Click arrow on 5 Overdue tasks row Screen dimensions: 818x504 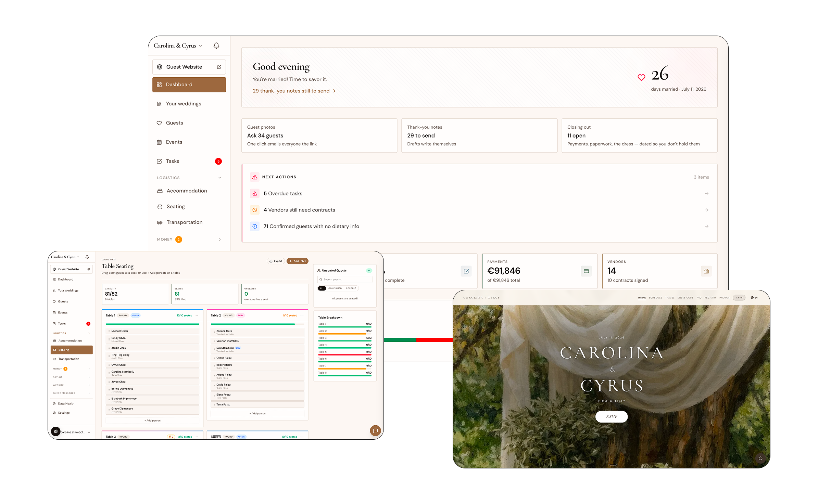(x=707, y=194)
